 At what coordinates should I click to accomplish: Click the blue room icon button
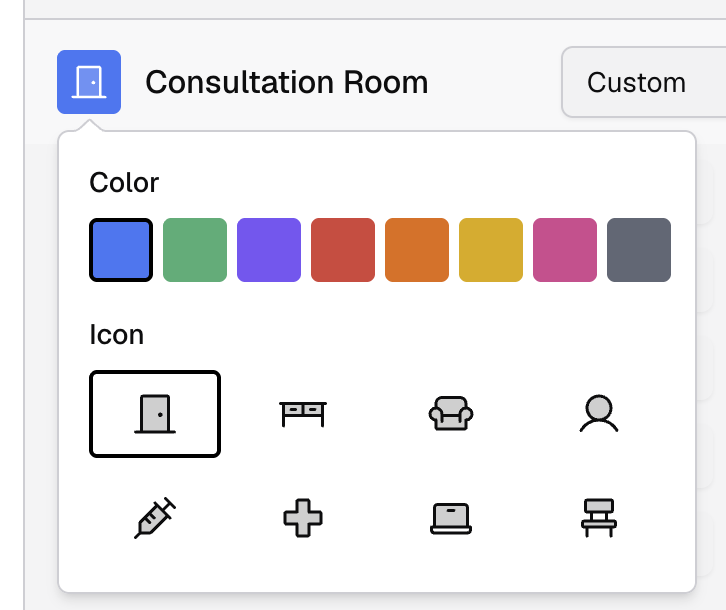click(x=89, y=82)
